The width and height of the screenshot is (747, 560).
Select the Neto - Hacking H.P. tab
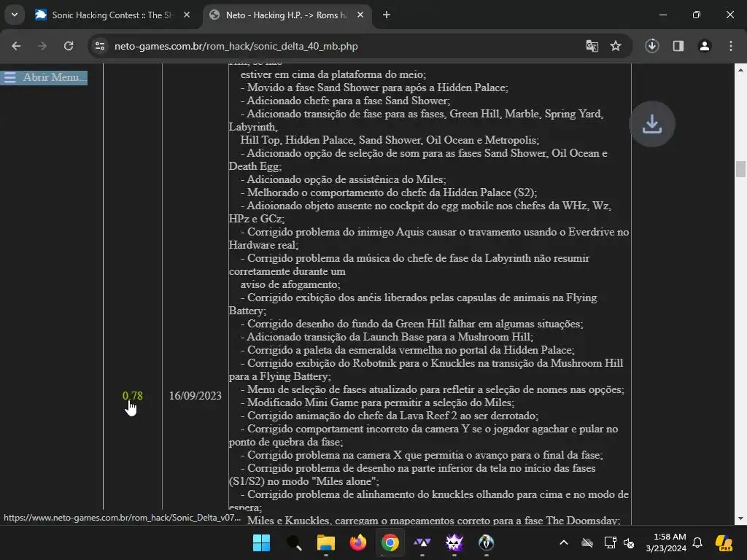[x=287, y=15]
